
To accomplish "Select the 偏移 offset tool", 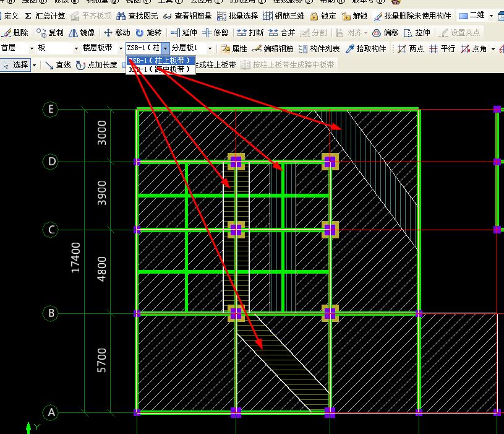I will click(385, 32).
